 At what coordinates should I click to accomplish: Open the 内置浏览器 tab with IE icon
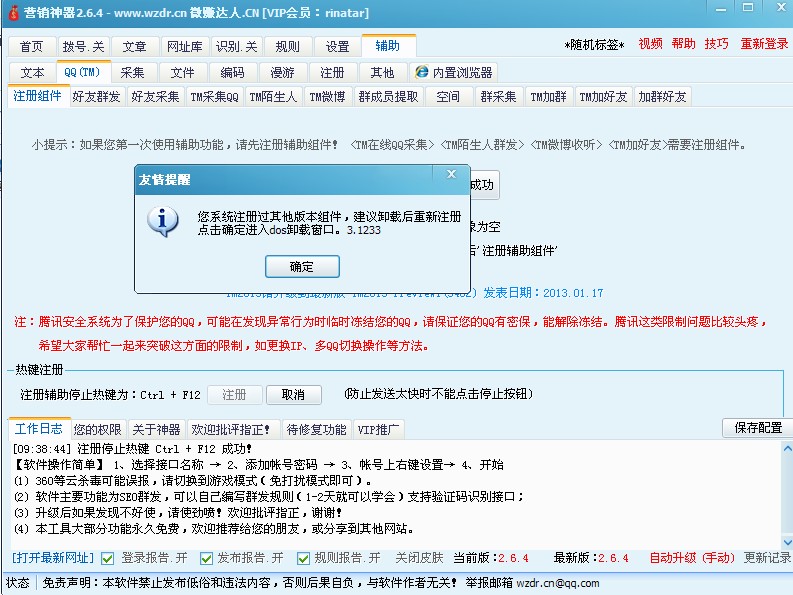click(454, 72)
